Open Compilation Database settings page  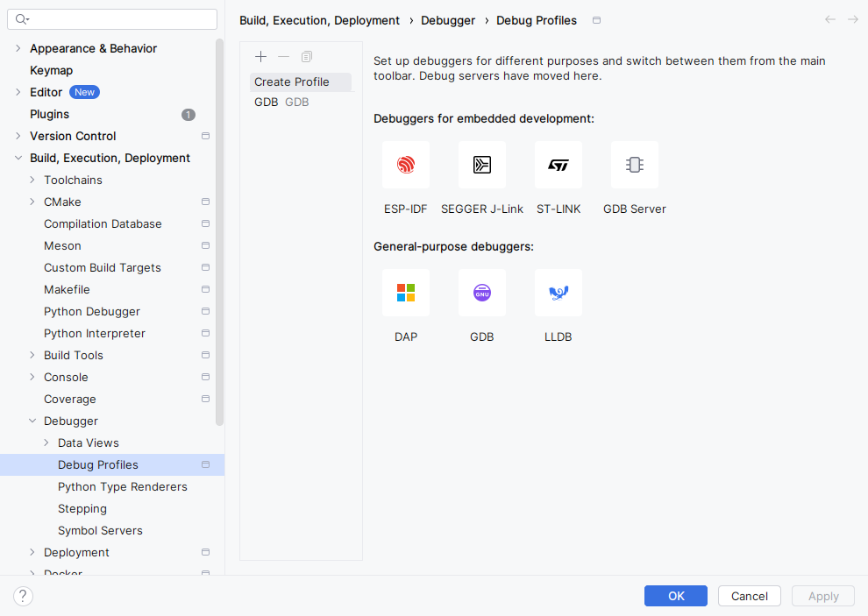click(x=103, y=223)
